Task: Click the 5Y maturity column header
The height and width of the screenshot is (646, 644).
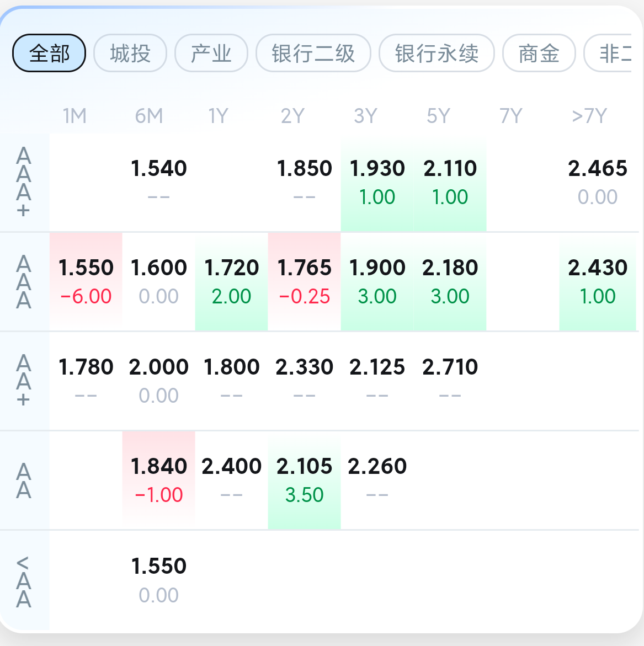Action: coord(438,116)
